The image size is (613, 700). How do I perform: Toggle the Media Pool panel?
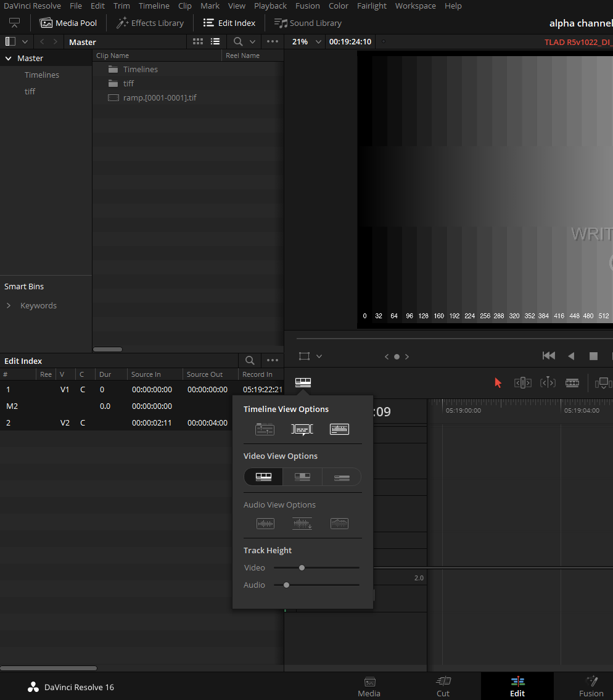pos(68,23)
